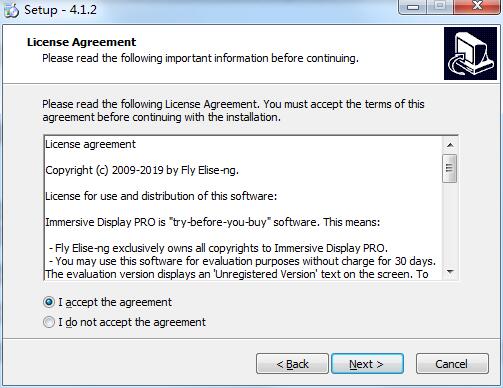Choose 'I do not accept the agreement' radio
Viewport: 503px width, 388px height.
[49, 322]
